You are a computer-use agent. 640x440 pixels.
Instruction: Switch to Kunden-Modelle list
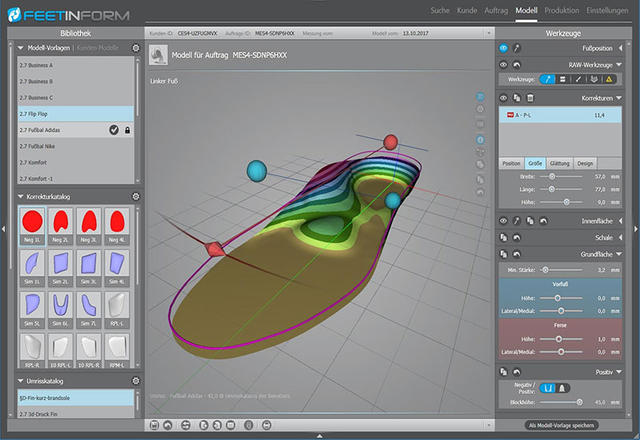[x=97, y=47]
